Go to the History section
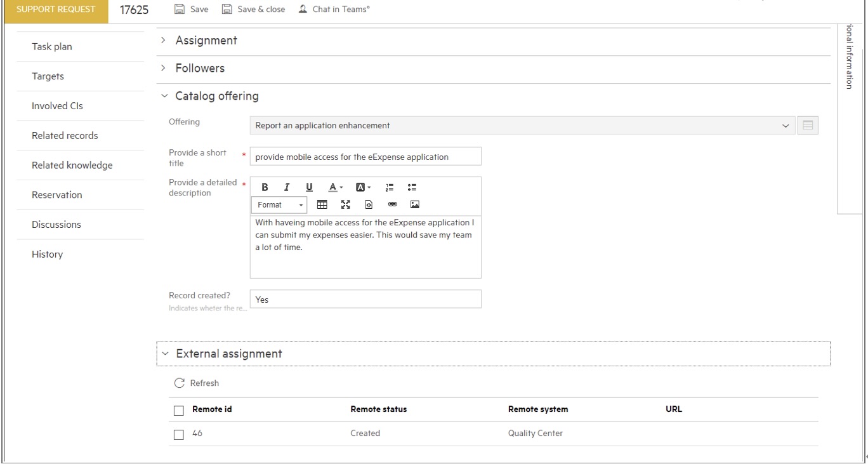The width and height of the screenshot is (868, 464). coord(47,254)
